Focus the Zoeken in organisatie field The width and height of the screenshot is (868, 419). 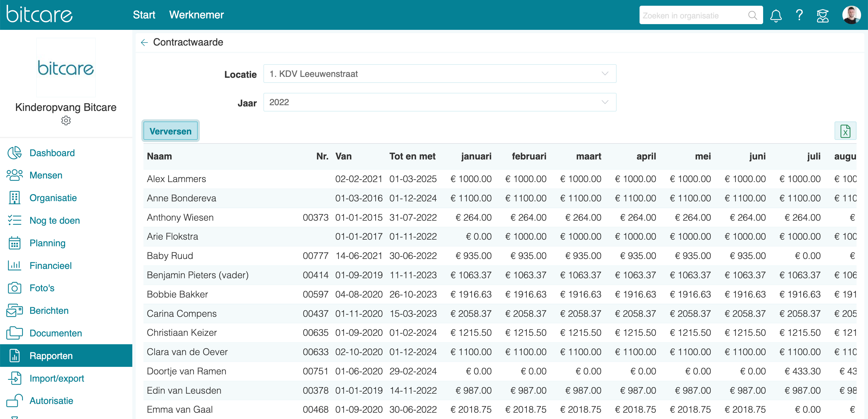(x=694, y=15)
